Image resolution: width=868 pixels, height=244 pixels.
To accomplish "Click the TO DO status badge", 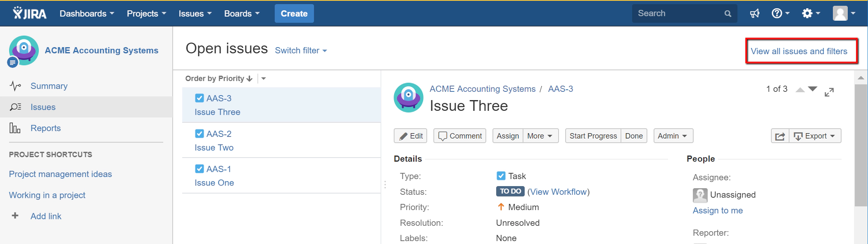I will pos(510,191).
